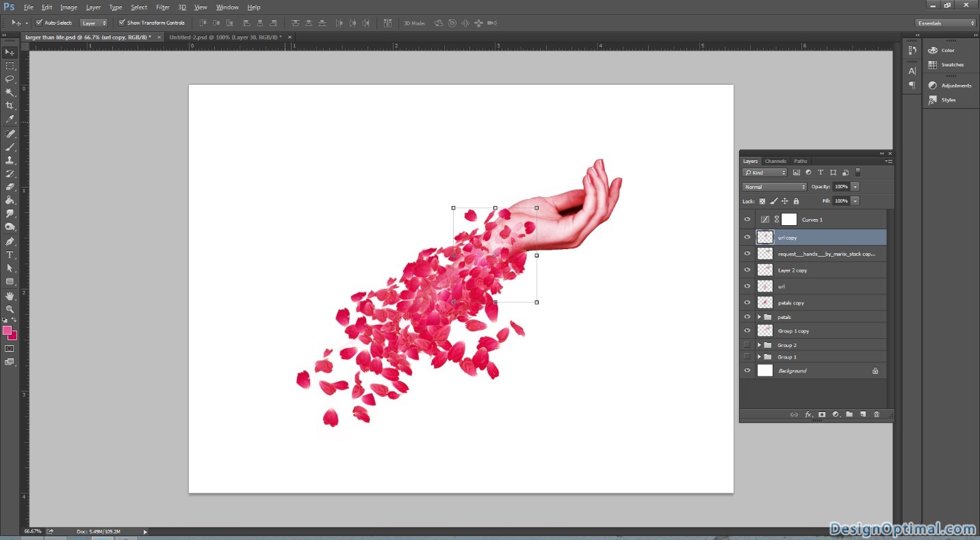980x540 pixels.
Task: Open the Essentials workspace dropdown
Action: point(945,23)
